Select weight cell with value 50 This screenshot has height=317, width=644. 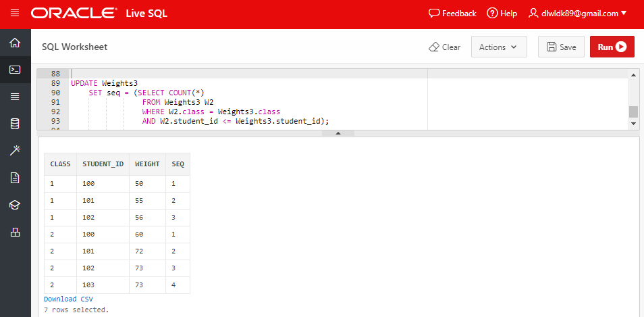click(x=147, y=184)
